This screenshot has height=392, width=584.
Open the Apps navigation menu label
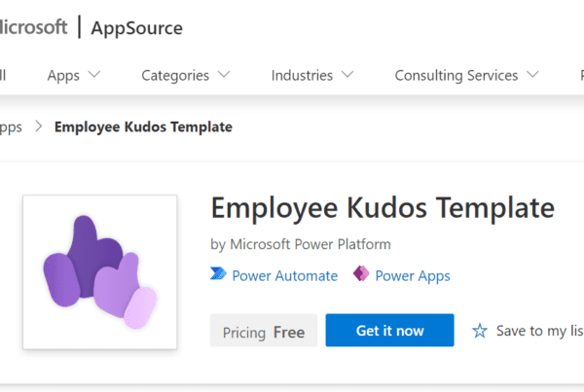coord(63,75)
